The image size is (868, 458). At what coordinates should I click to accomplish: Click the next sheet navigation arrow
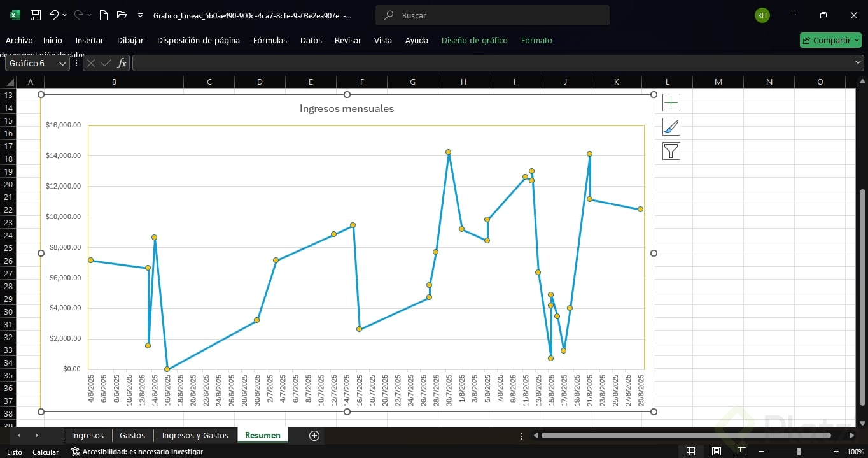tap(36, 436)
